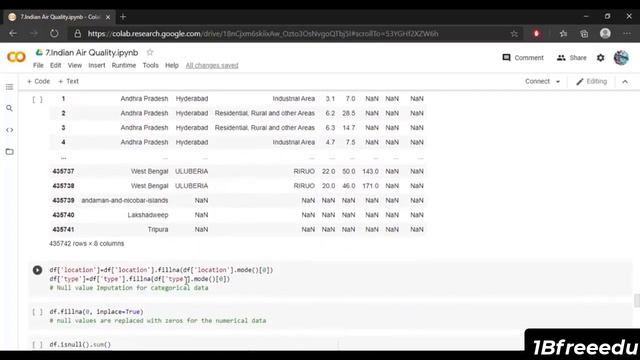
Task: Open the Help menu
Action: [x=172, y=65]
